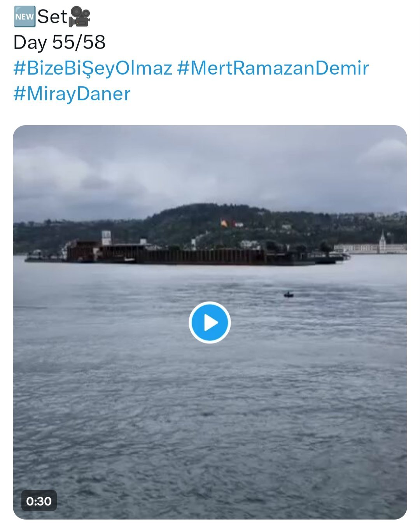
Task: Open the #MertRamazanDemir hashtag
Action: [x=273, y=68]
